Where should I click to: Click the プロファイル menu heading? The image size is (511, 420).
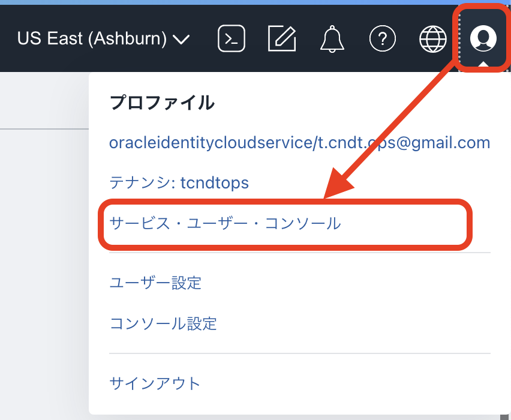pos(162,103)
